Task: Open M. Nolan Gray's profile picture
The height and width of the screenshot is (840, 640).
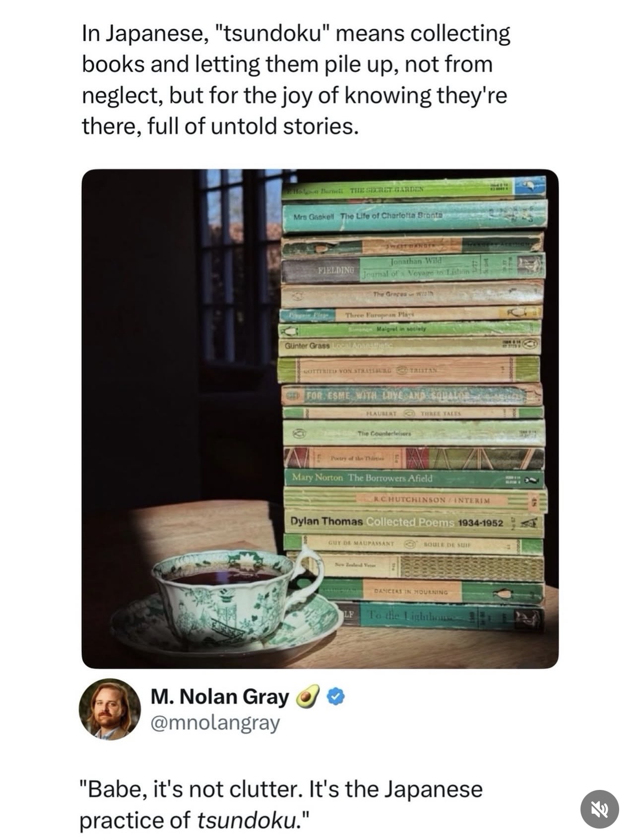Action: pos(110,709)
